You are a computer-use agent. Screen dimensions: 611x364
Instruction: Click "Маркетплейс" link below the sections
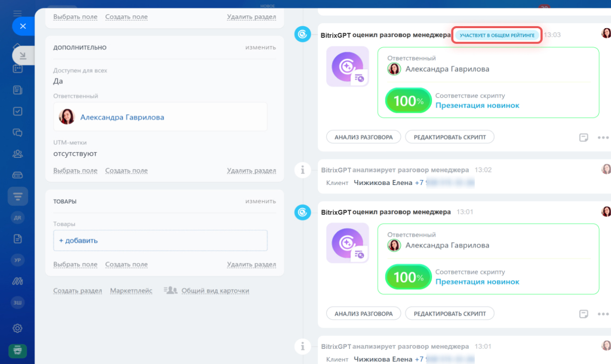tap(131, 291)
